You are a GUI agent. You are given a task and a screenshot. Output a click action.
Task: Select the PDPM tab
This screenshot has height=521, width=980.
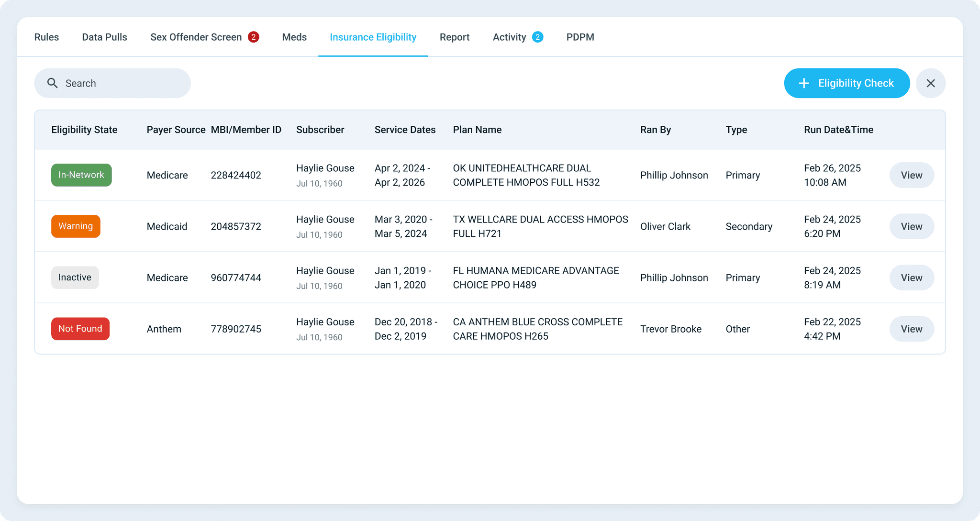click(580, 37)
